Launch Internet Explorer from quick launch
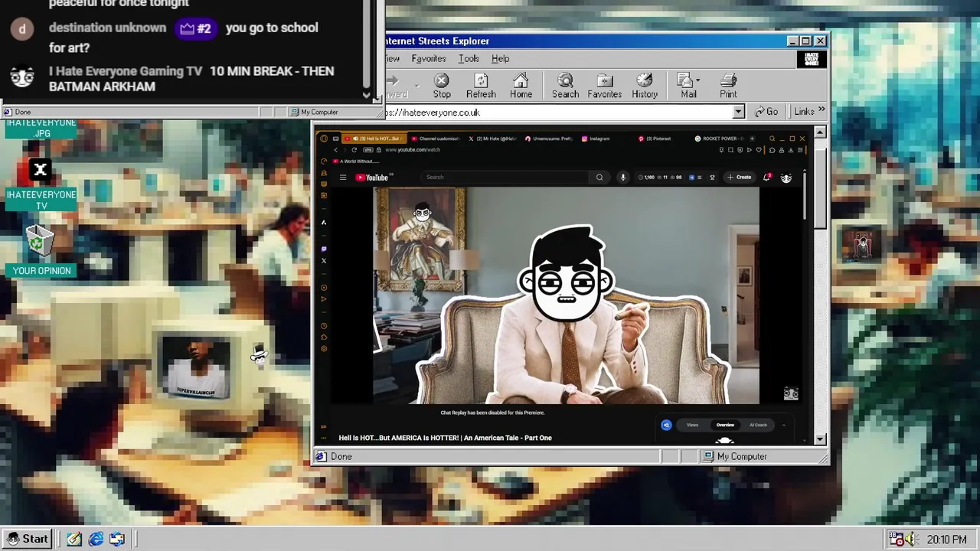980x551 pixels. pos(96,540)
